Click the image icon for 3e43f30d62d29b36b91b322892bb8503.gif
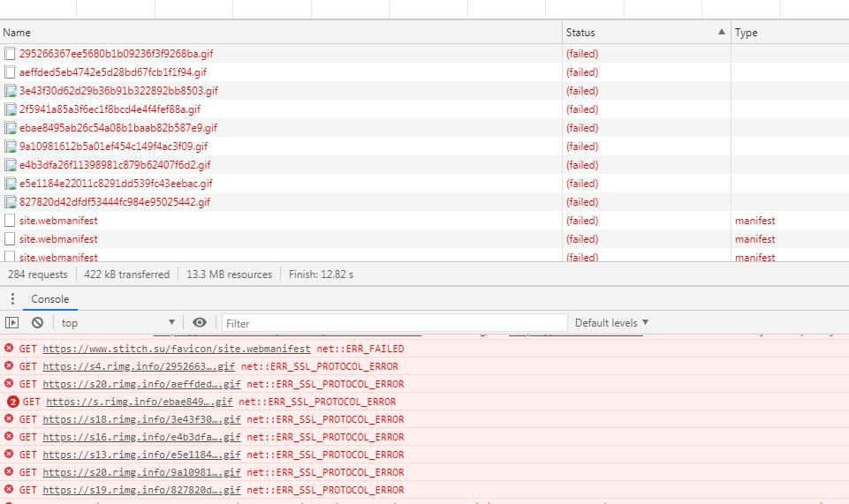 pos(11,91)
